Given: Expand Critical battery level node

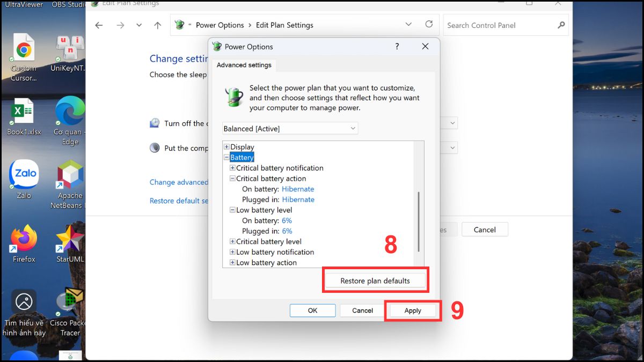Looking at the screenshot, I should [233, 242].
